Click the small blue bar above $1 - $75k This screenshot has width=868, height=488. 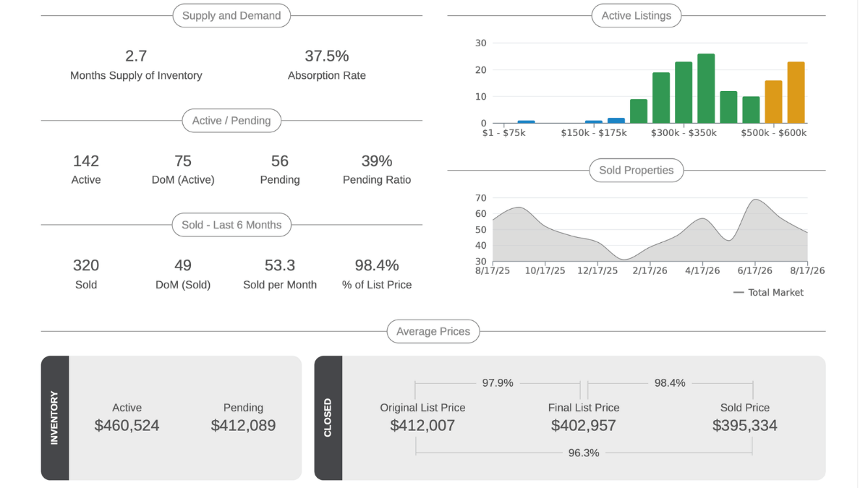pos(527,121)
